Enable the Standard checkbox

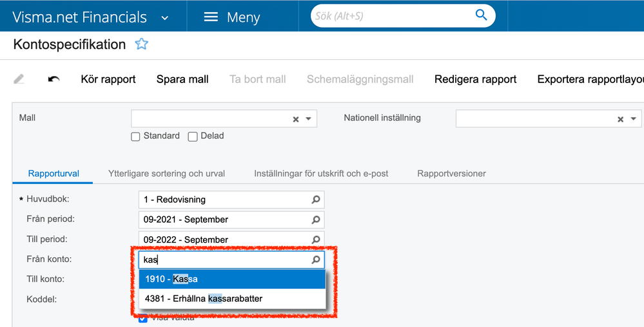(x=135, y=136)
